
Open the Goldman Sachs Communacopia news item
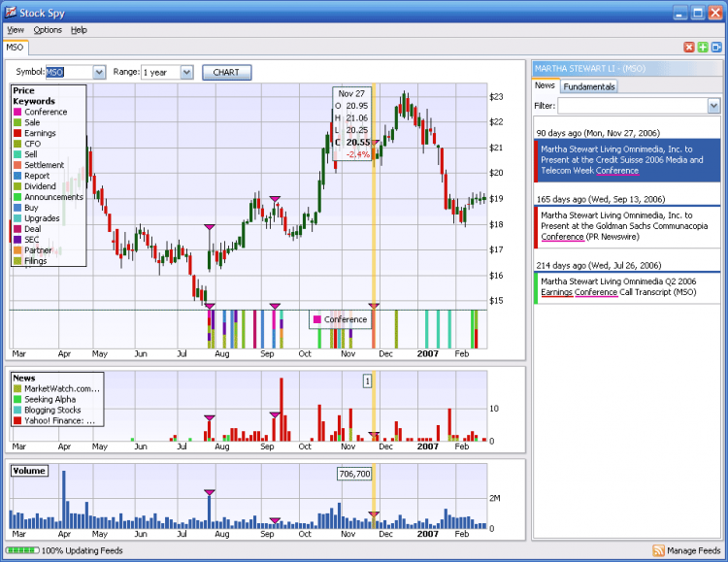(x=627, y=227)
